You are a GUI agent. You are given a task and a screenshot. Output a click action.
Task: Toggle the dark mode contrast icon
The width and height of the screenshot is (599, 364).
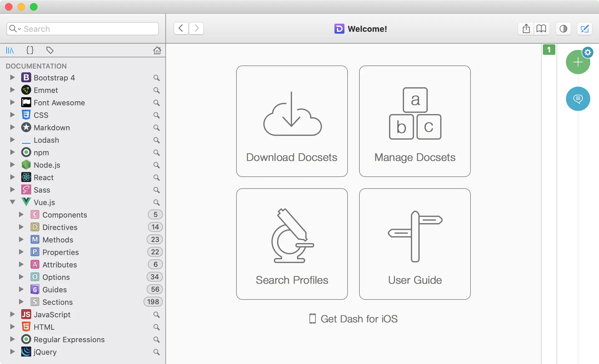(x=563, y=29)
